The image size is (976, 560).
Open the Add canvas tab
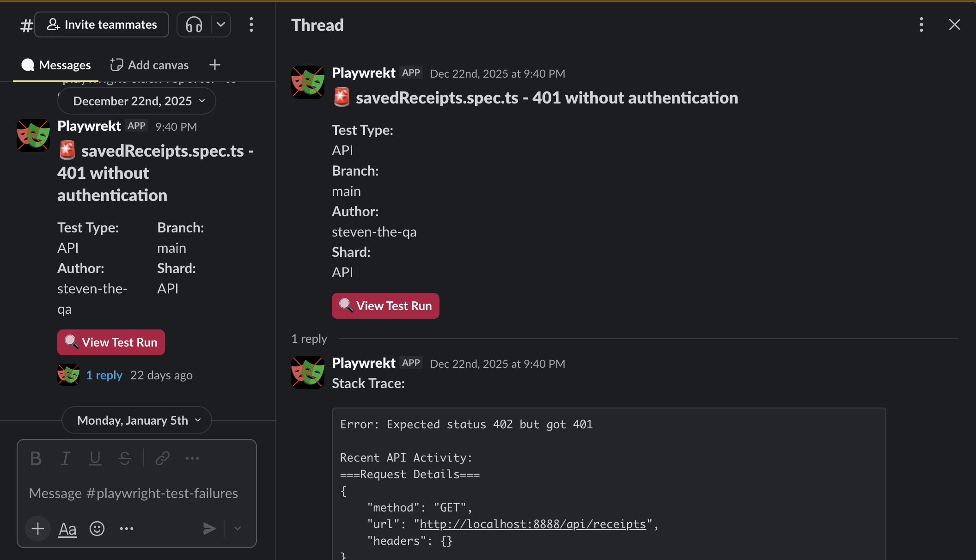coord(149,65)
